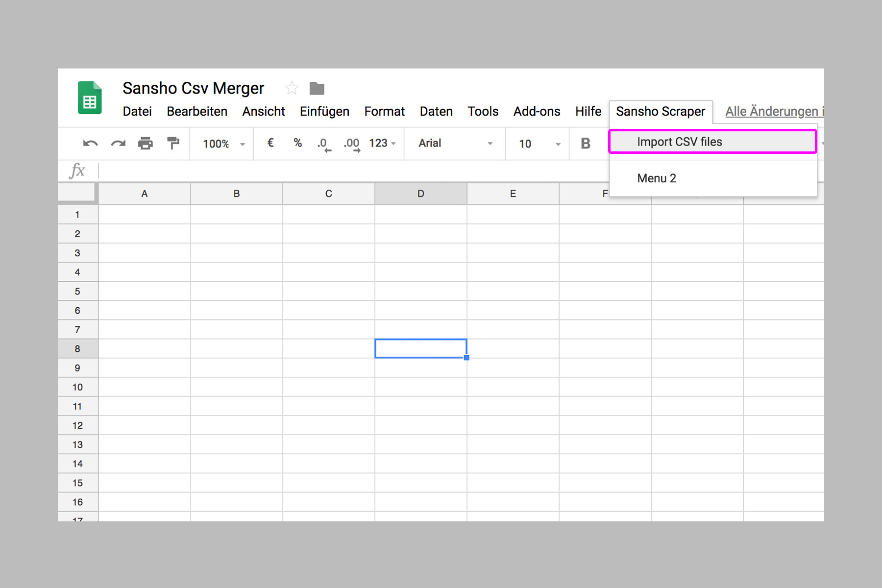Open the Ansicht menu
The width and height of the screenshot is (882, 588).
pyautogui.click(x=264, y=112)
